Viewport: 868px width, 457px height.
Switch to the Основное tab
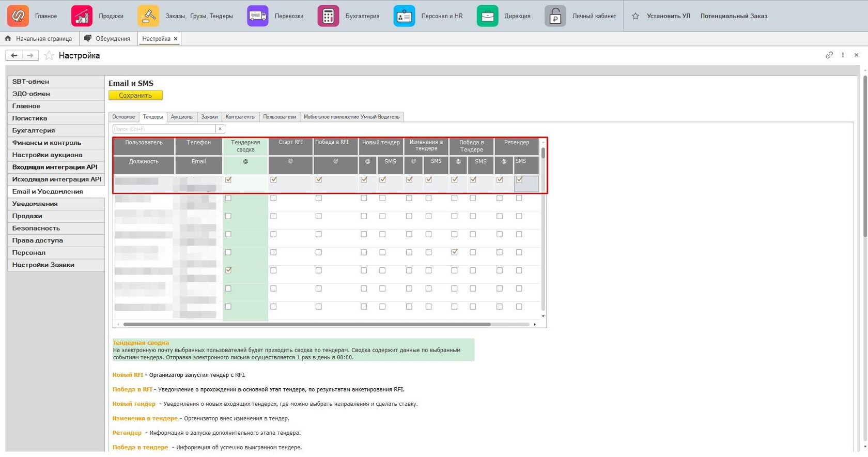(123, 117)
